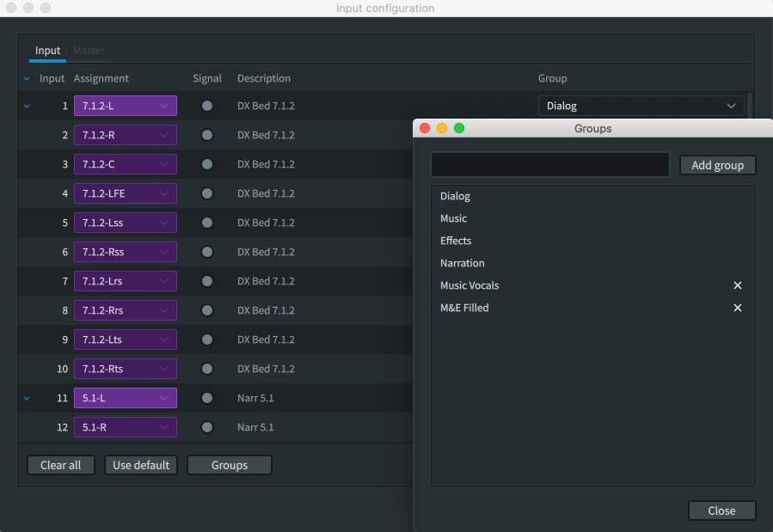This screenshot has width=773, height=532.
Task: Switch to the Master tab
Action: 89,51
